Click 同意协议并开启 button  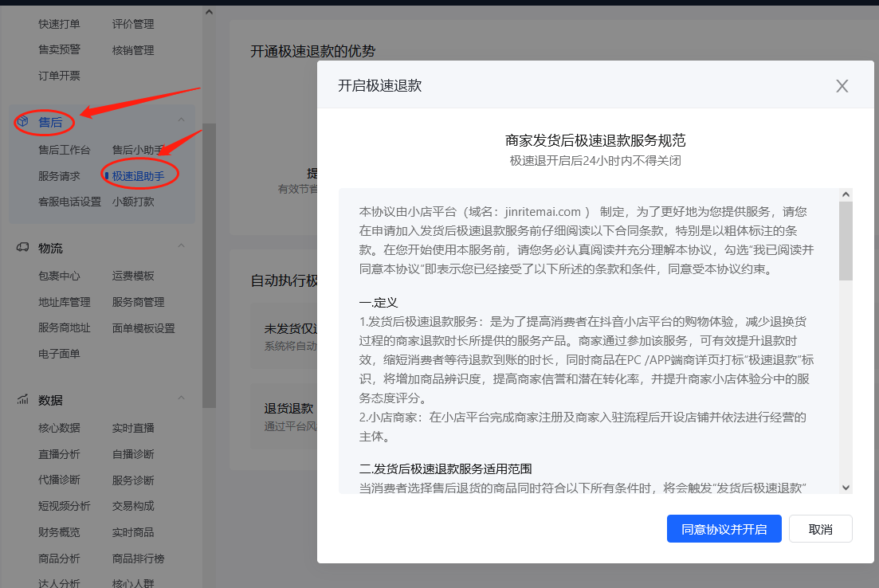pos(724,529)
